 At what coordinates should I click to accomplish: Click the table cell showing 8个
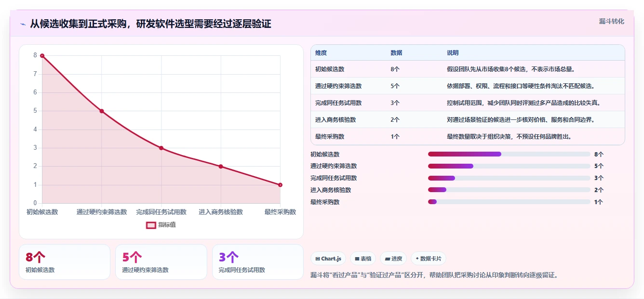(x=395, y=69)
